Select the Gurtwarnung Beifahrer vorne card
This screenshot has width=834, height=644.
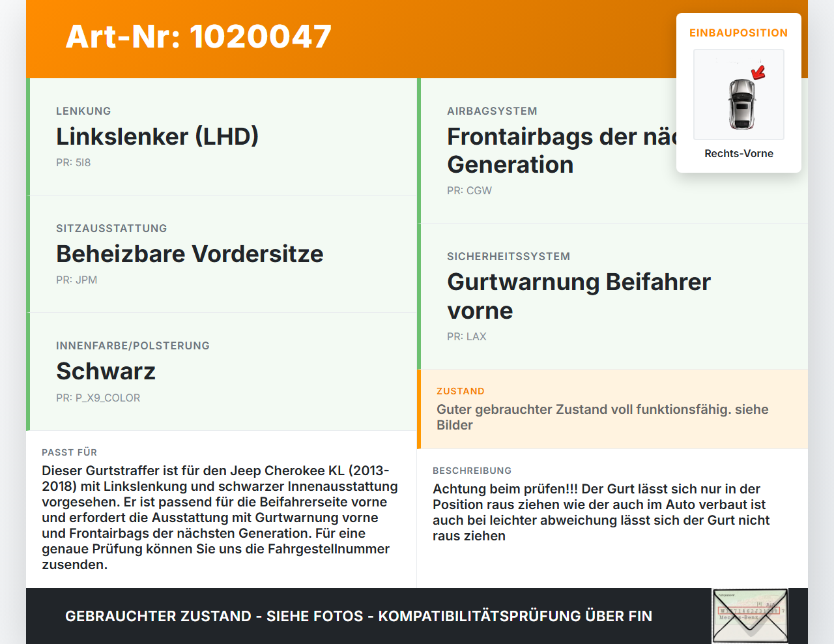[x=612, y=297]
